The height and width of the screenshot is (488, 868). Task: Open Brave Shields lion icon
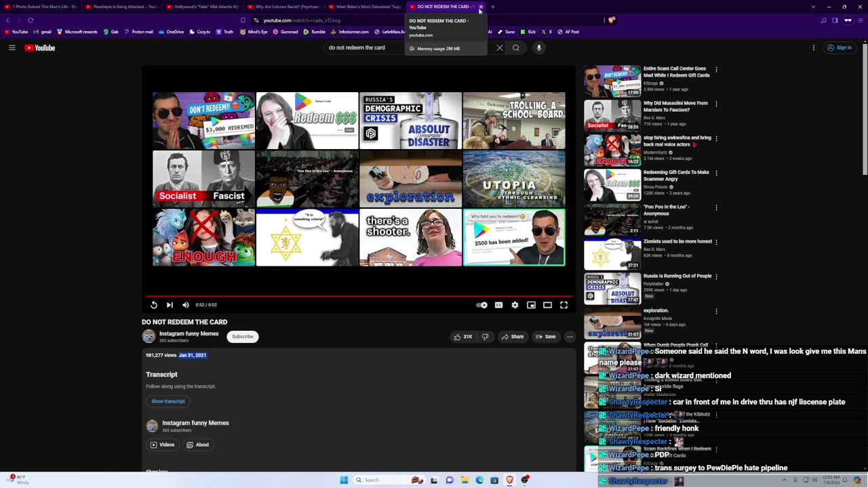[x=612, y=20]
